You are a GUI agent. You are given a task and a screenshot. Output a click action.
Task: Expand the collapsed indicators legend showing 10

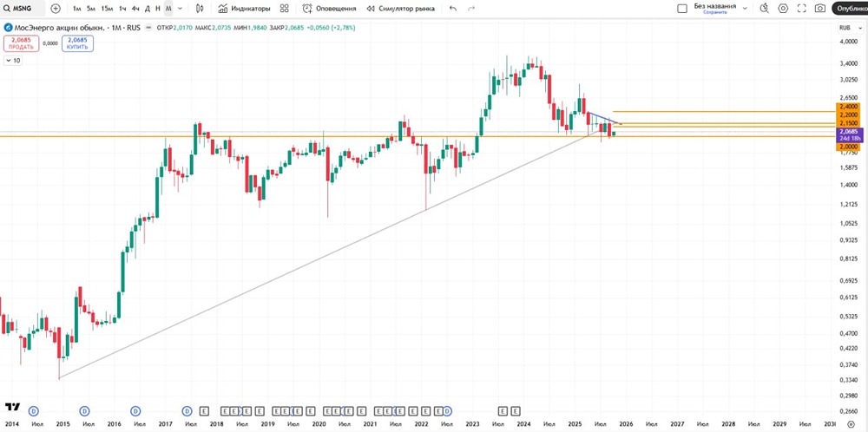click(x=13, y=61)
